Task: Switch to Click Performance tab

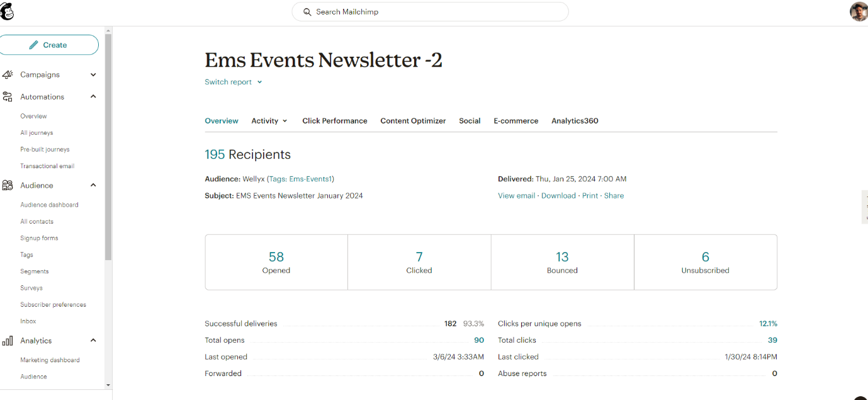Action: 335,121
